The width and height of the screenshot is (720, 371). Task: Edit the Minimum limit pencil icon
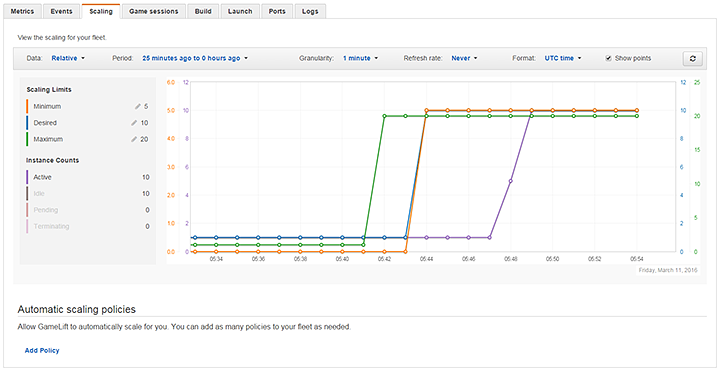pyautogui.click(x=137, y=107)
